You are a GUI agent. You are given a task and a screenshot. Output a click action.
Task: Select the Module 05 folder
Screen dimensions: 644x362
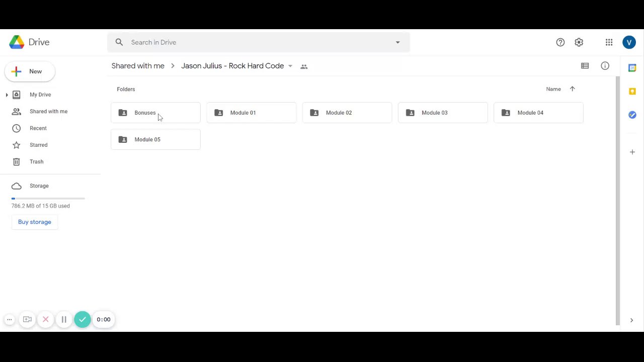155,139
